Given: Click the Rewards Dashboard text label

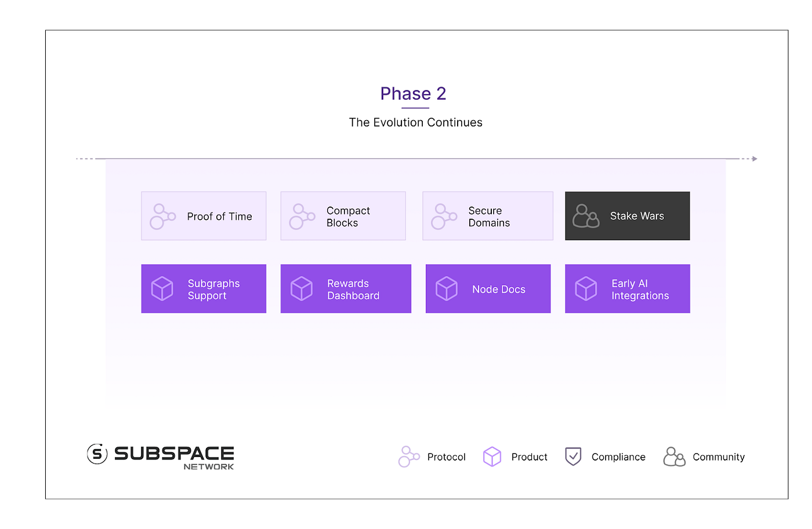Looking at the screenshot, I should coord(353,289).
